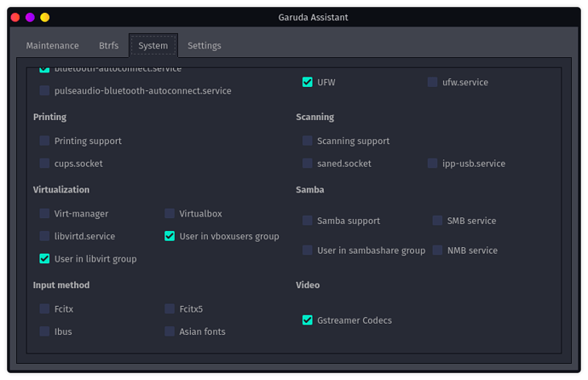Enable Asian fonts checkbox
The image size is (588, 380).
[x=170, y=331]
